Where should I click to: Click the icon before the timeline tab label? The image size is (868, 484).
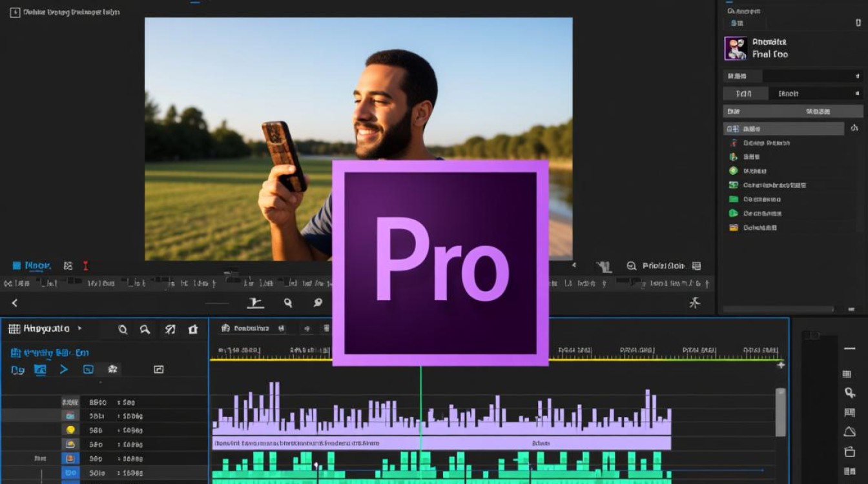(x=225, y=328)
